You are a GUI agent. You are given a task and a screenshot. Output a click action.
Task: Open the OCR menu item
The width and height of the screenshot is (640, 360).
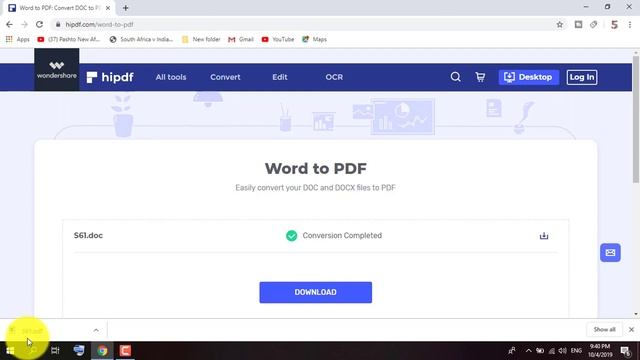[334, 77]
